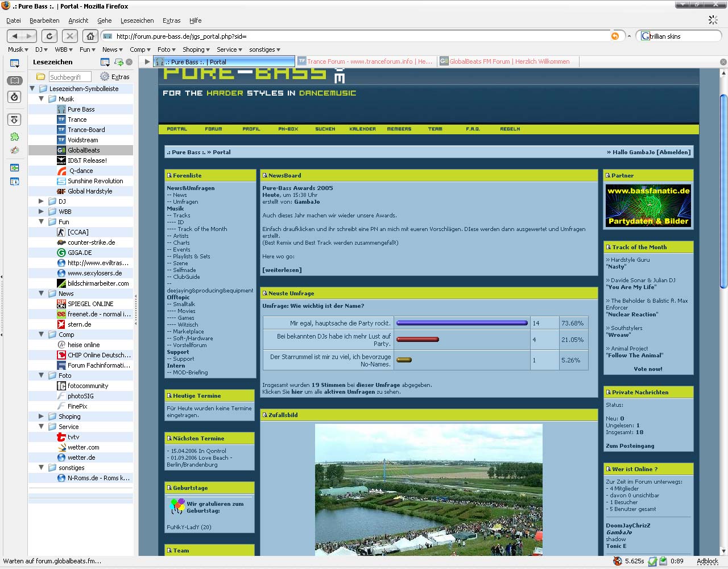This screenshot has height=569, width=728.
Task: Click Fasterfox fox icon in status bar
Action: tap(617, 561)
